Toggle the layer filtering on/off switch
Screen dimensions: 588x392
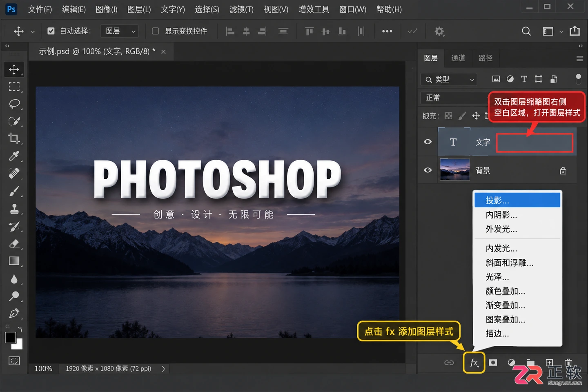pos(578,79)
